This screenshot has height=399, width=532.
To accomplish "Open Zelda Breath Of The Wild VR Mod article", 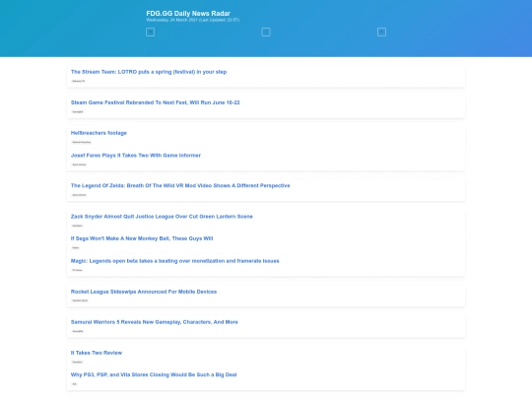I will (x=180, y=185).
